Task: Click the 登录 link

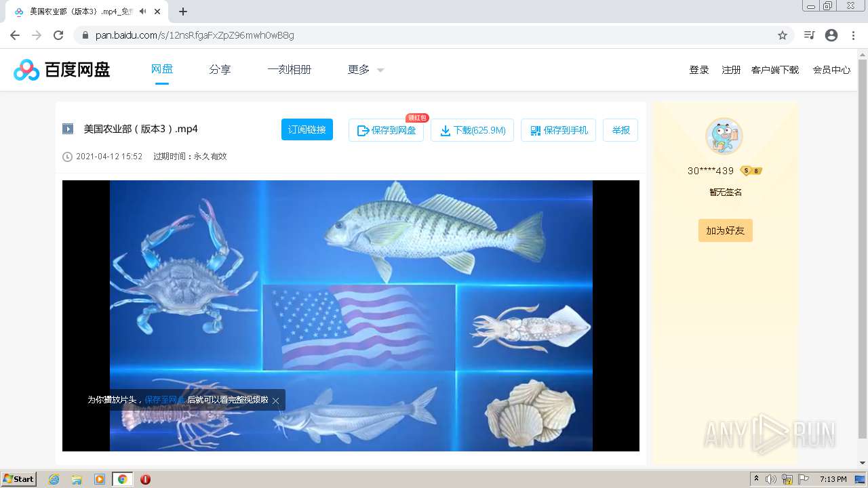Action: tap(699, 70)
